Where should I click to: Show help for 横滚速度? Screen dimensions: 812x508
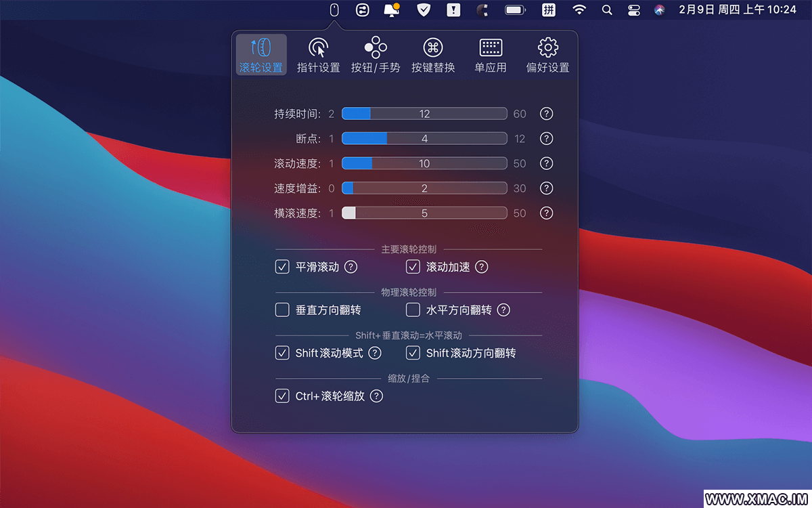[x=547, y=213]
